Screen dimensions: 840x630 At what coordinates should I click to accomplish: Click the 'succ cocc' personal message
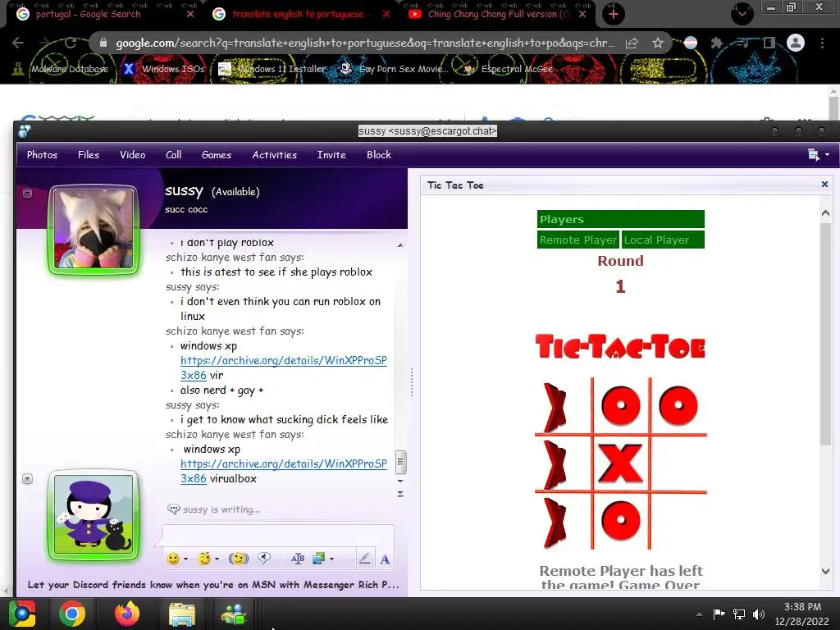click(186, 209)
